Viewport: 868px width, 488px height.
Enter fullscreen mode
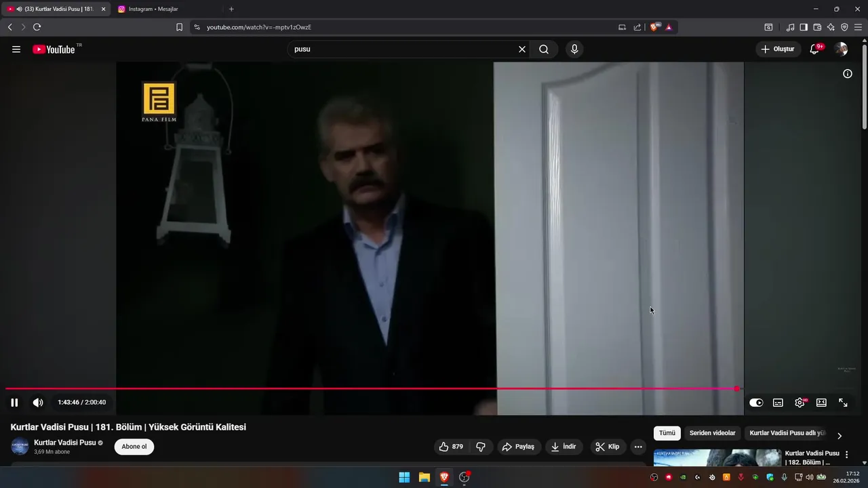843,403
